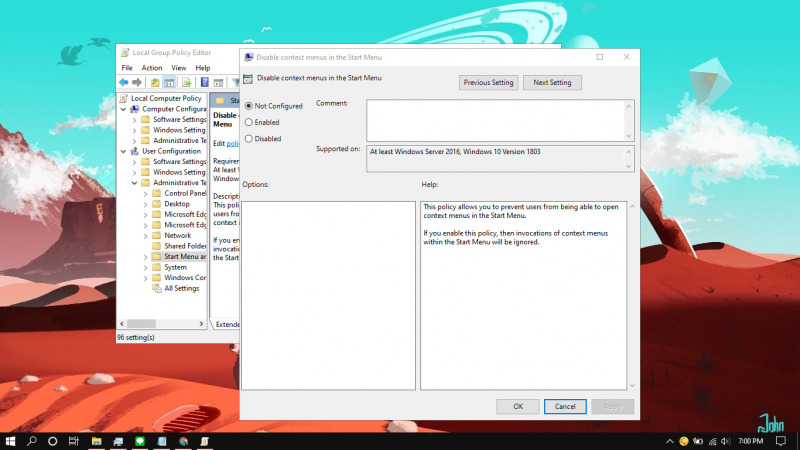
Task: Open Help via blue question mark toolbar icon
Action: point(205,82)
